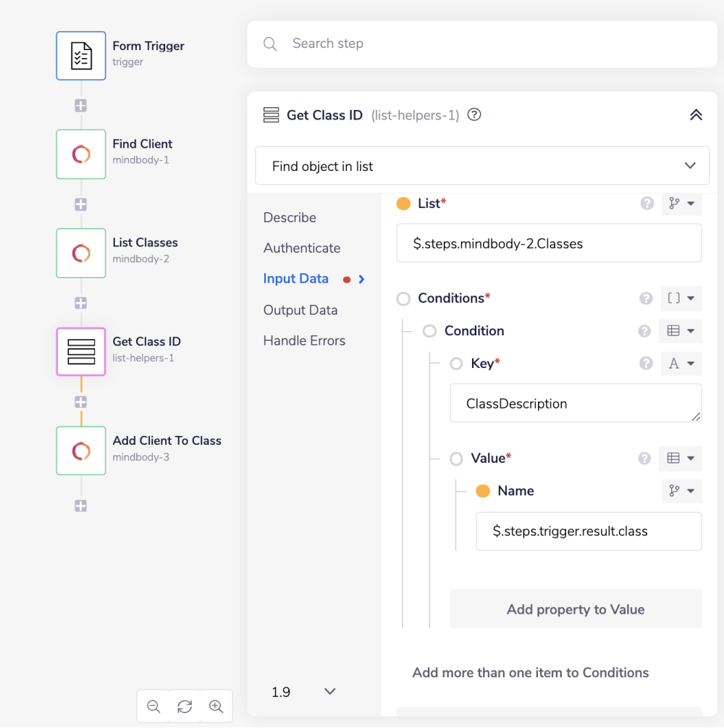Image resolution: width=724 pixels, height=728 pixels.
Task: Collapse the Get Class ID panel
Action: (696, 114)
